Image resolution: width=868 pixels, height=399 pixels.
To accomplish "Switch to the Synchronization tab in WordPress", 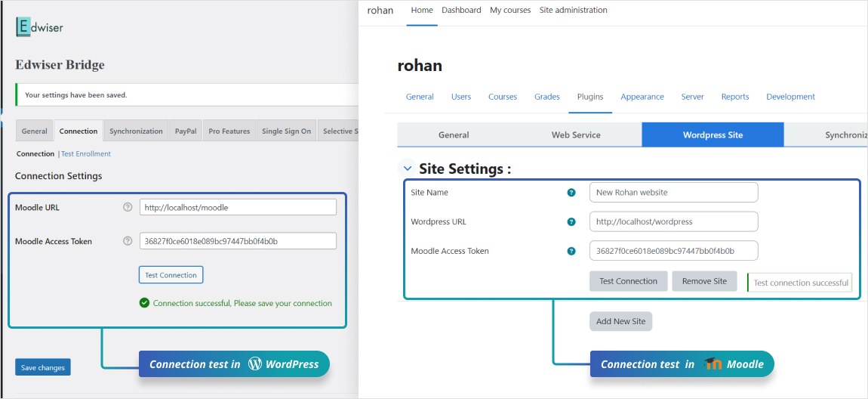I will tap(136, 131).
